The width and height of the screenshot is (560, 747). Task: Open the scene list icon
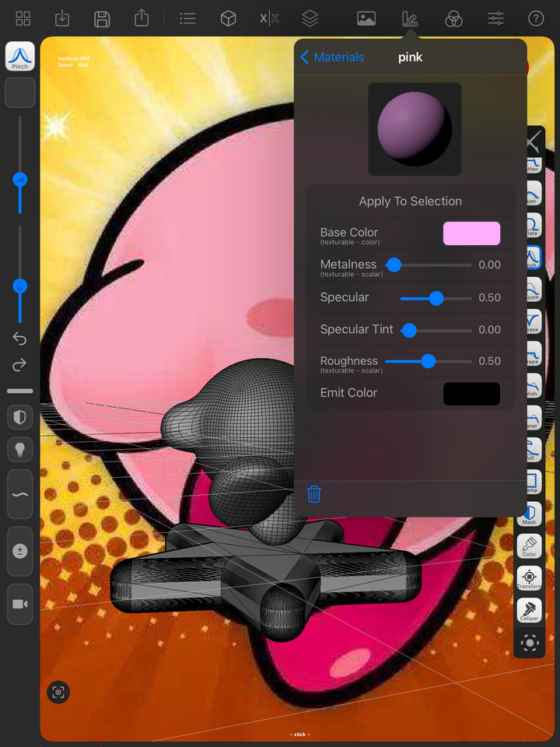point(187,19)
